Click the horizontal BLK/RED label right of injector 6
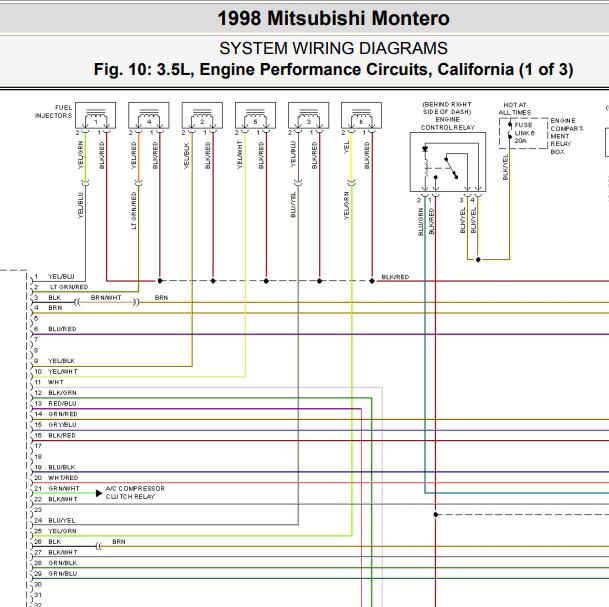Screen dimensions: 609x607 click(x=395, y=277)
